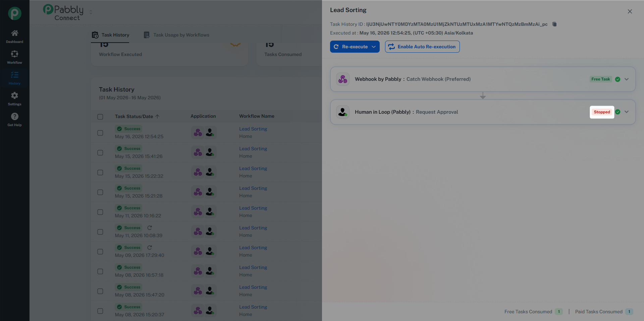Click Human in Loop icon in May 15 15:22:32 row
This screenshot has width=644, height=321.
pyautogui.click(x=210, y=172)
